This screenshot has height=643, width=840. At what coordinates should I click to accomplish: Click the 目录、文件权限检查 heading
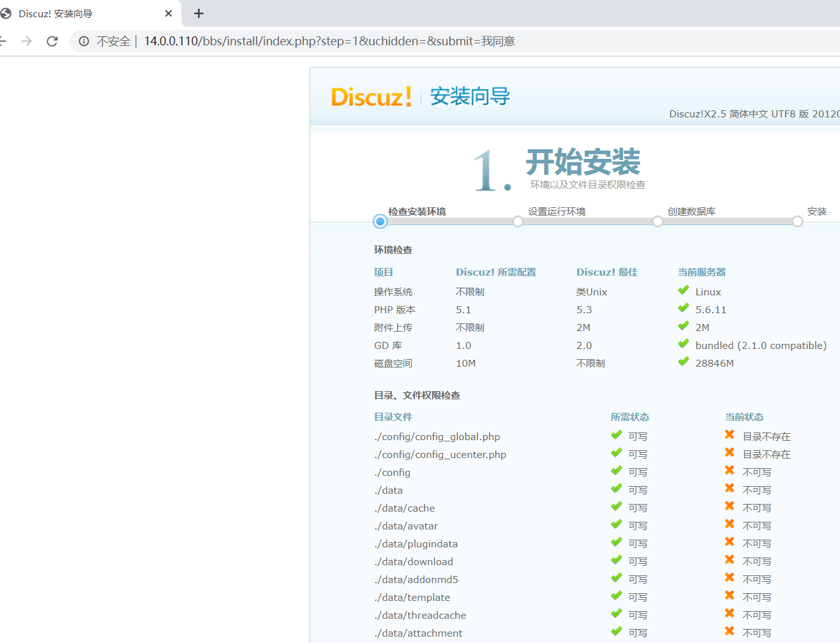[417, 395]
